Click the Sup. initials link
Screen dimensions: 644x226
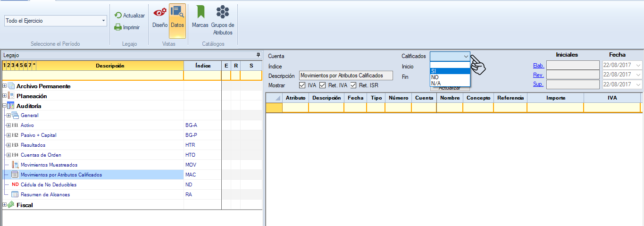(538, 84)
